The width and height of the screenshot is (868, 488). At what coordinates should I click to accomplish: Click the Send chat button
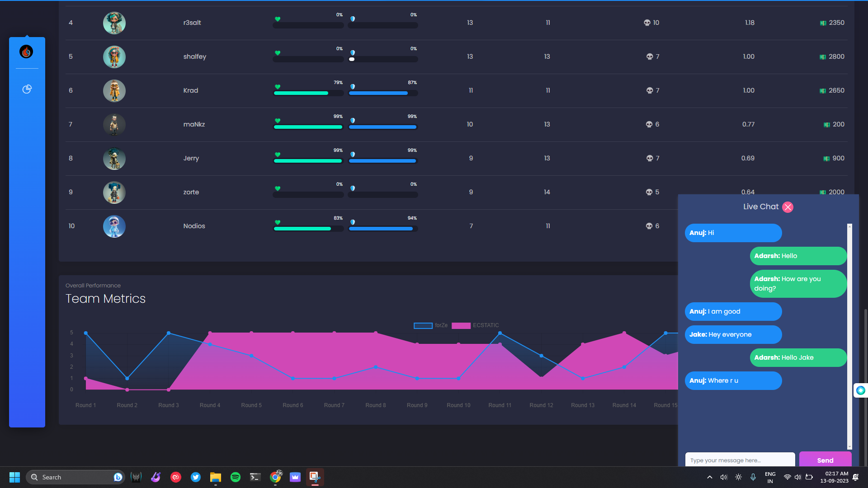pyautogui.click(x=825, y=460)
